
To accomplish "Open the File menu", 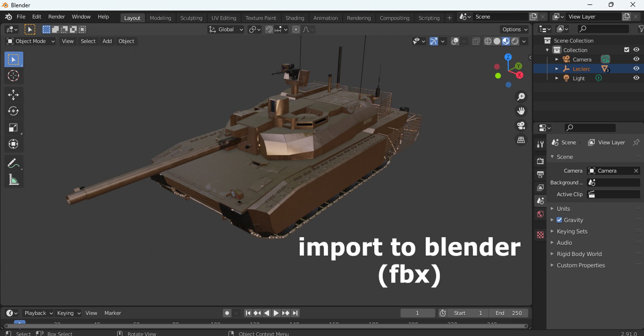I will (x=21, y=17).
